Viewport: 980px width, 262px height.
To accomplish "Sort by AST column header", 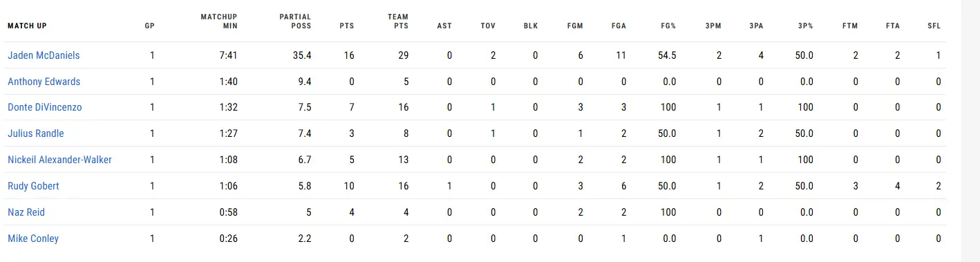I will pos(445,26).
